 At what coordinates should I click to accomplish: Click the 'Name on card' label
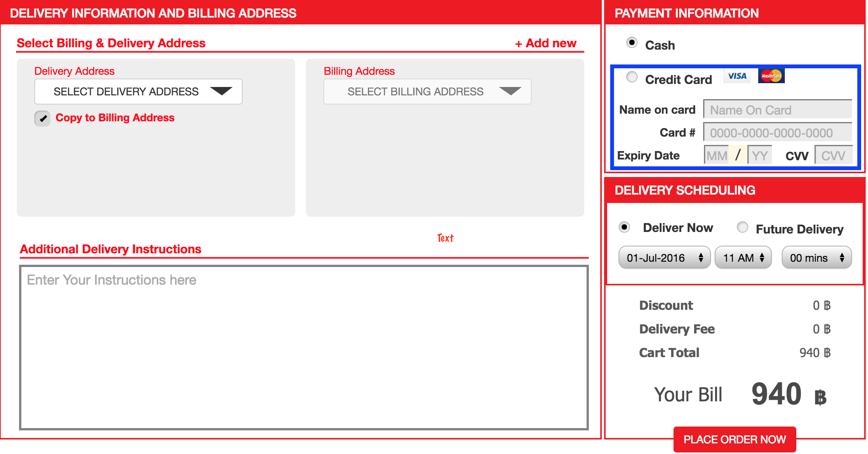657,110
